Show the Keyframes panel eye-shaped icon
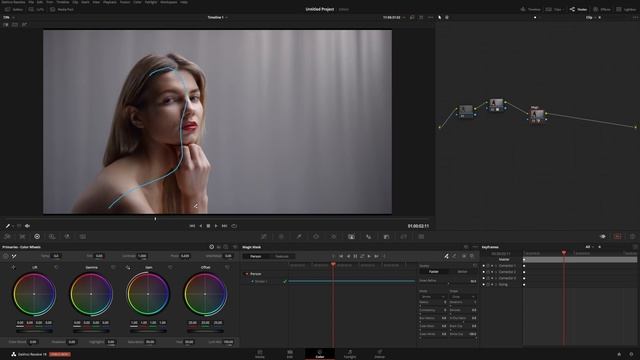Viewport: 640px width, 360px height. [602, 236]
